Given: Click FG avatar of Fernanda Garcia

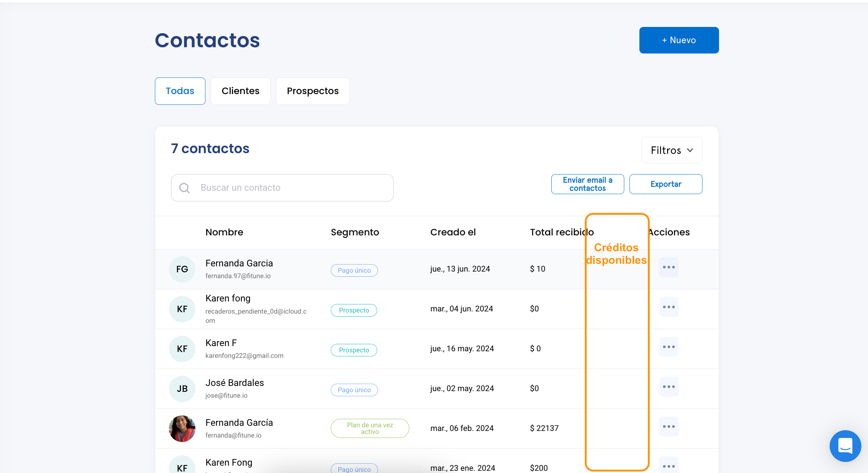Looking at the screenshot, I should 182,269.
